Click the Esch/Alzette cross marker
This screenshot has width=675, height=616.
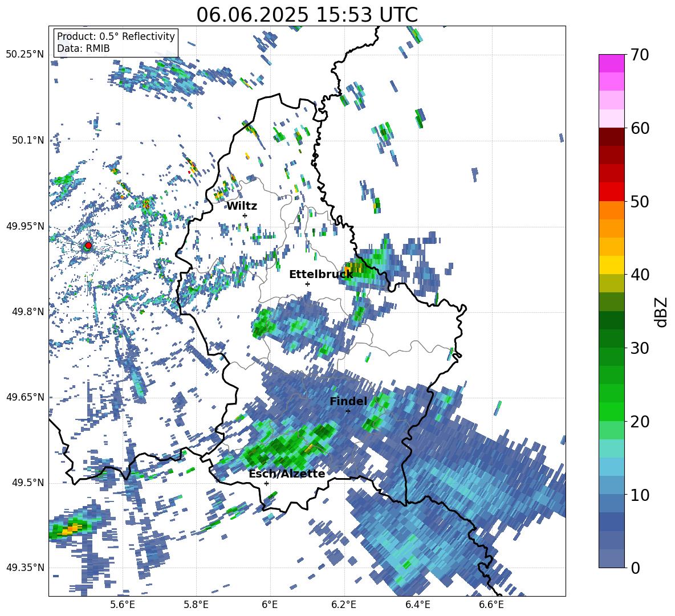[266, 483]
